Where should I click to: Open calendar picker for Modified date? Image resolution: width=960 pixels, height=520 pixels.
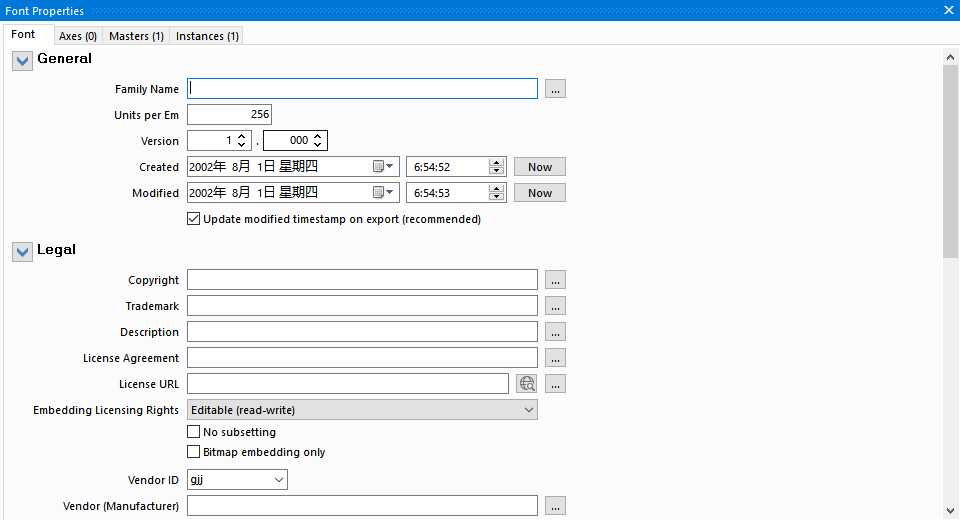[x=384, y=193]
